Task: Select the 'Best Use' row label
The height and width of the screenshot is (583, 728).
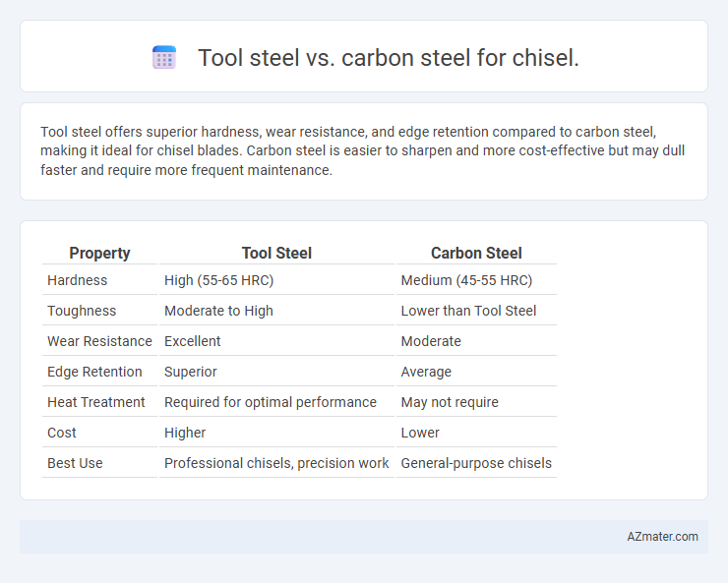Action: (75, 463)
